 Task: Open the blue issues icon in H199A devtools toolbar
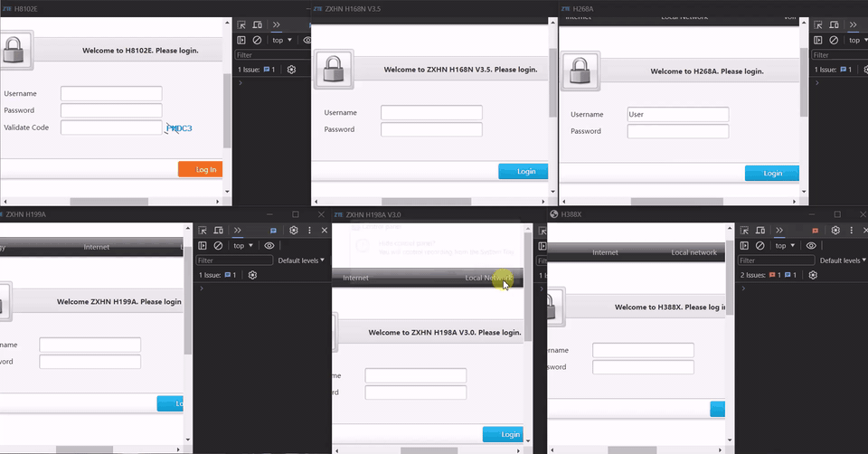pos(273,231)
